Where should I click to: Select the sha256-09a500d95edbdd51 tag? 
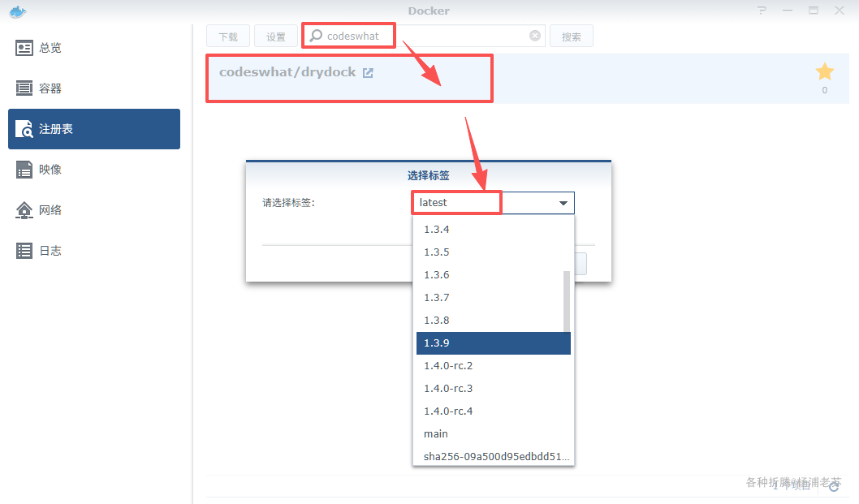point(493,456)
